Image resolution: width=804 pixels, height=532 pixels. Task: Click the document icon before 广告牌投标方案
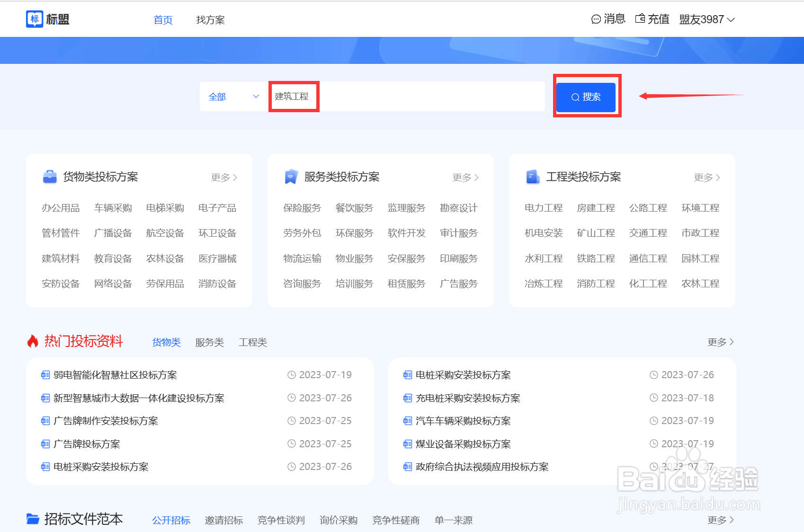[x=45, y=443]
